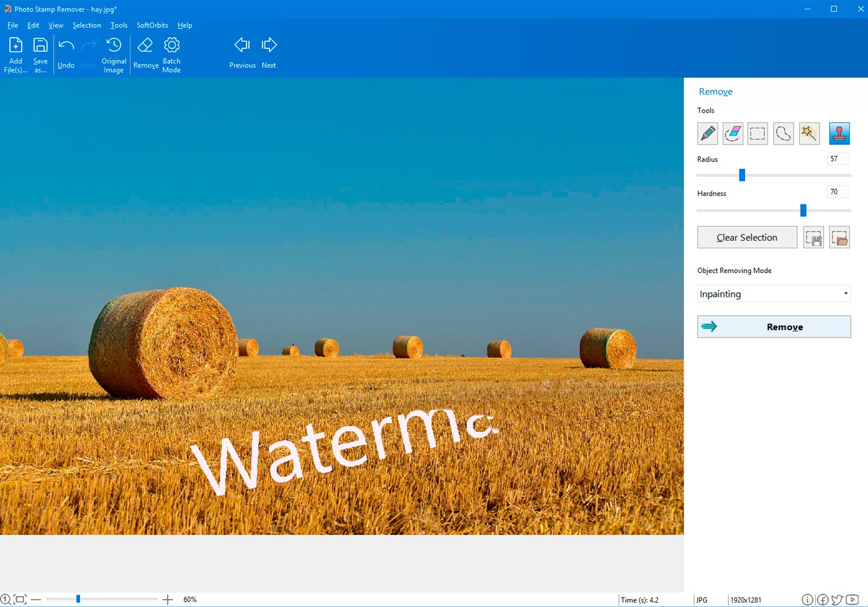
Task: Open Batch Mode from the toolbar
Action: coord(171,55)
